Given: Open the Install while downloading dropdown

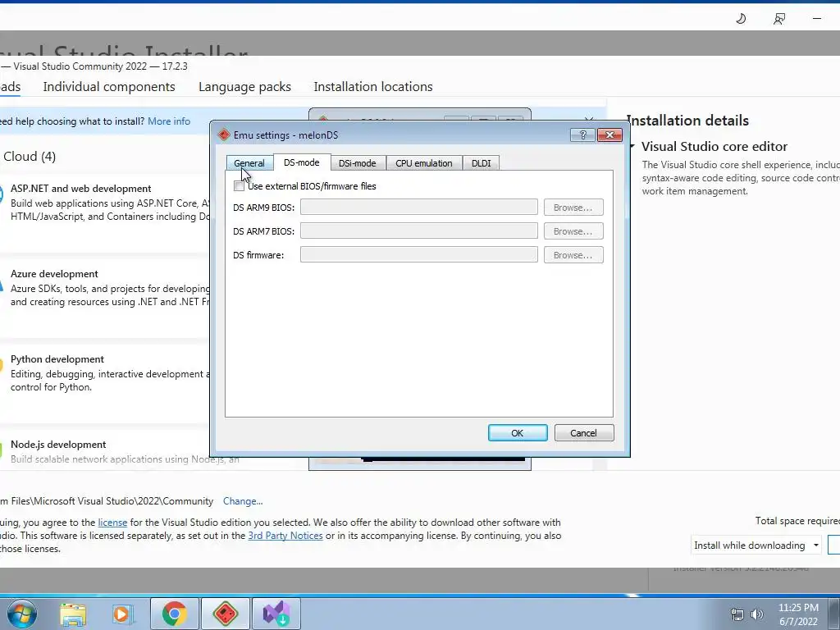Looking at the screenshot, I should (x=756, y=546).
